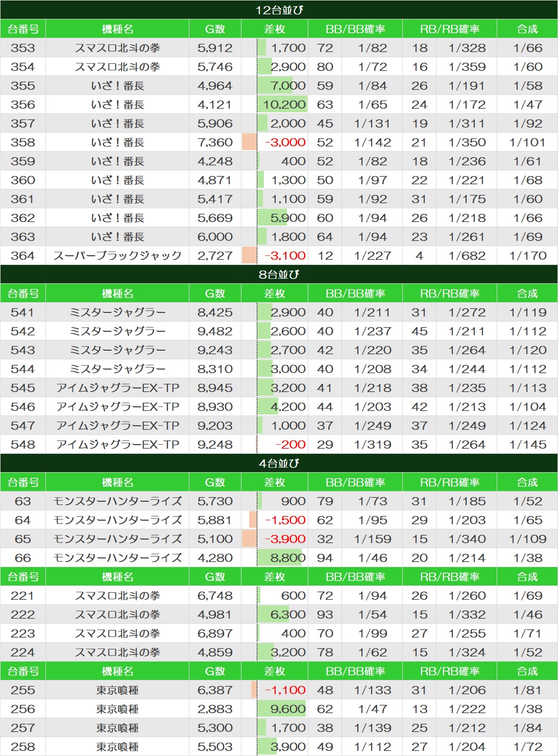Click the -1,100 value in row 255
The height and width of the screenshot is (756, 558).
pyautogui.click(x=285, y=690)
